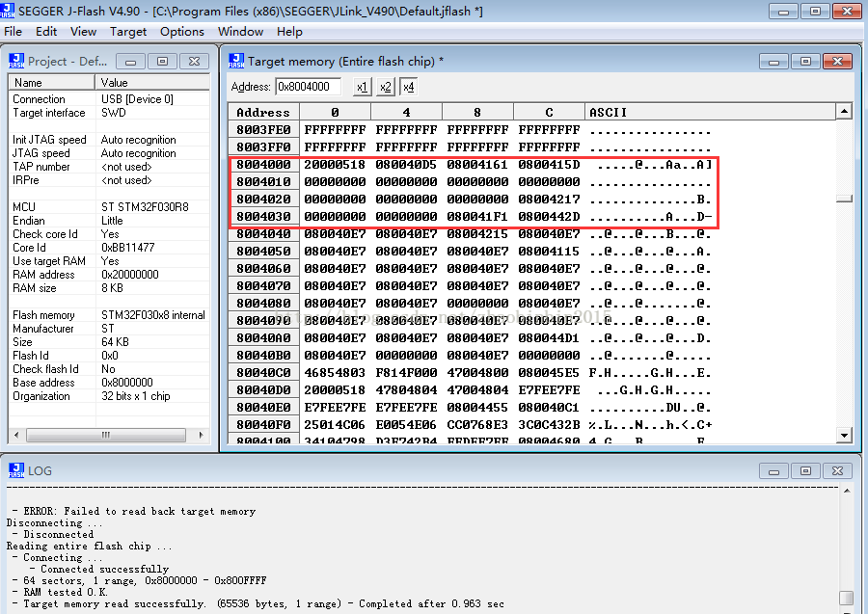
Task: Click value 0x8000000 for Base address
Action: tap(126, 383)
